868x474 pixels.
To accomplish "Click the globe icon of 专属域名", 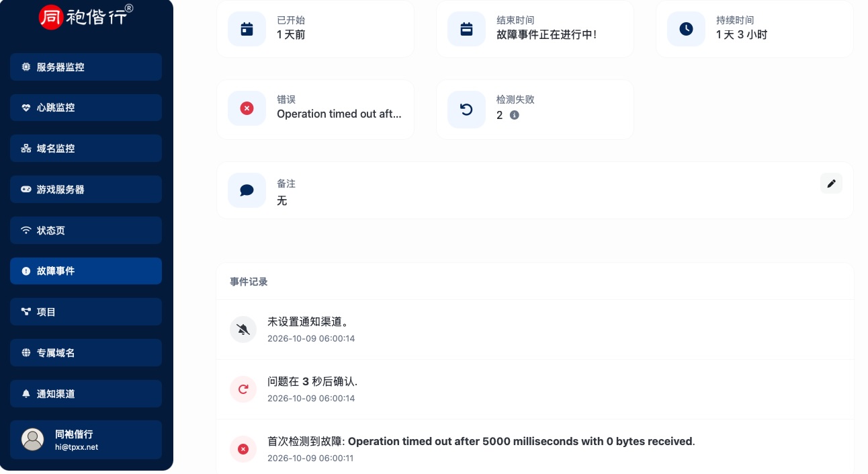I will tap(26, 353).
